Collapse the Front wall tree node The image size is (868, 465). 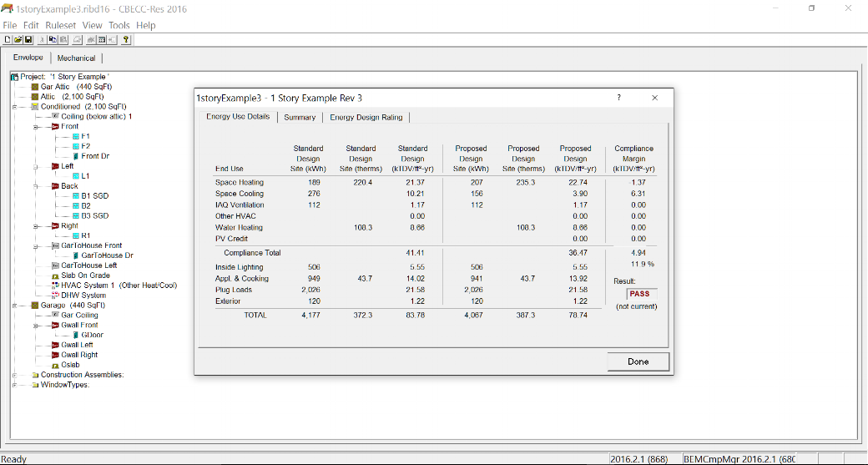pos(35,126)
